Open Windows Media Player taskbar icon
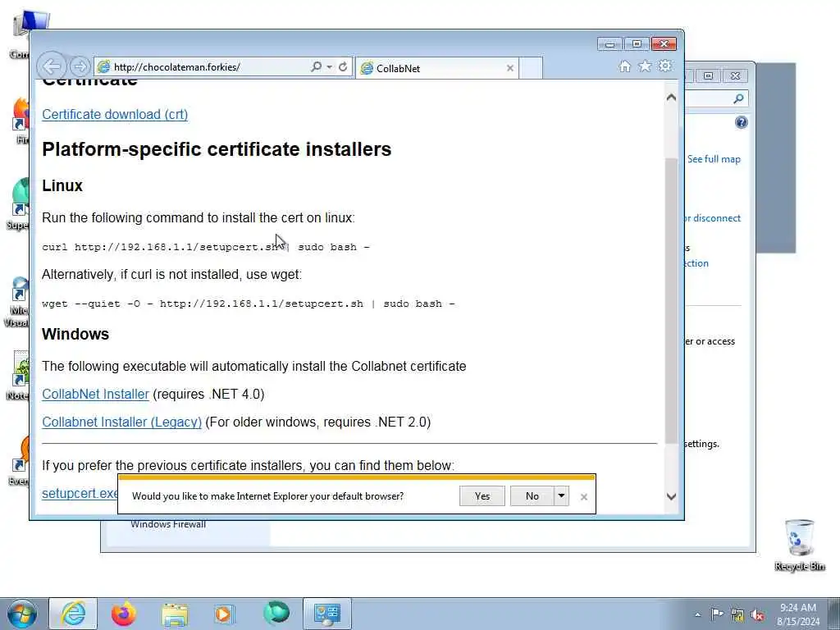The width and height of the screenshot is (840, 630). (224, 614)
